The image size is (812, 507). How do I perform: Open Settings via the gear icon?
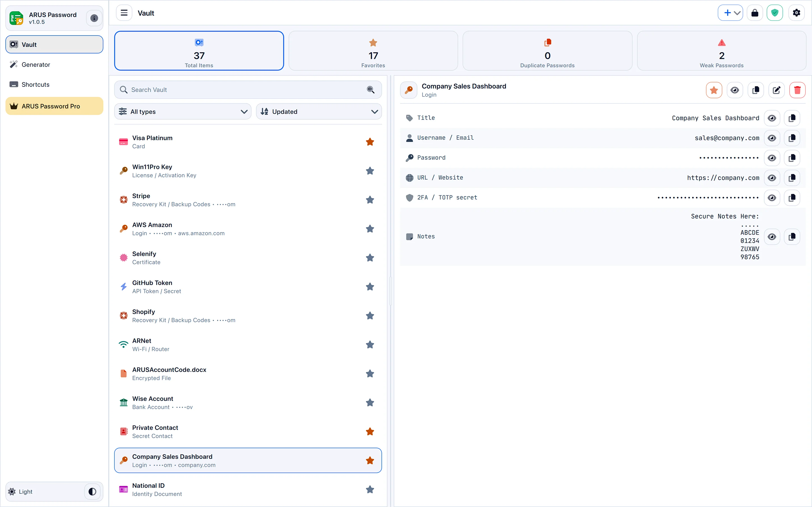click(796, 13)
